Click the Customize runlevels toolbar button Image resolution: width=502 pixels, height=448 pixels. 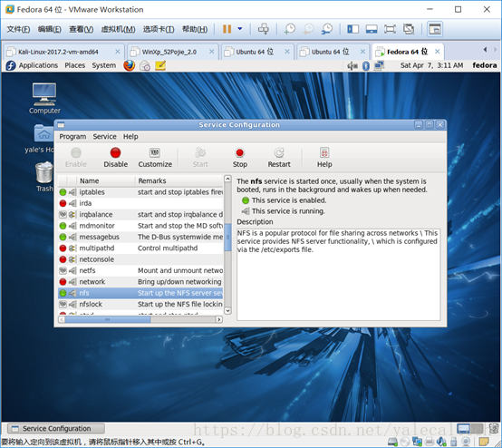coord(155,158)
